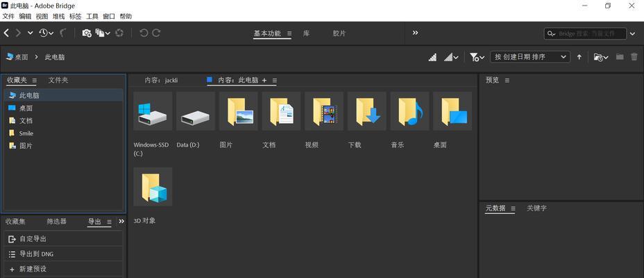Click the rotate counterclockwise icon

coord(144,33)
